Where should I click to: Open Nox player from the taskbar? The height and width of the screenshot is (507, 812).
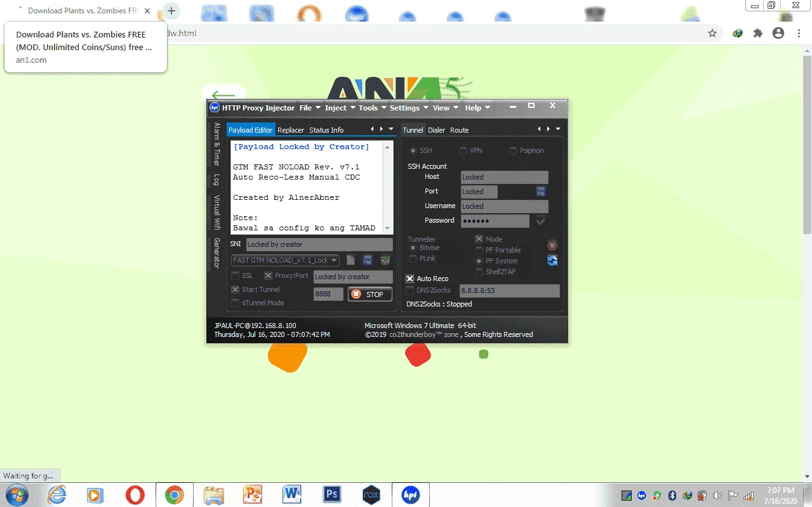371,495
